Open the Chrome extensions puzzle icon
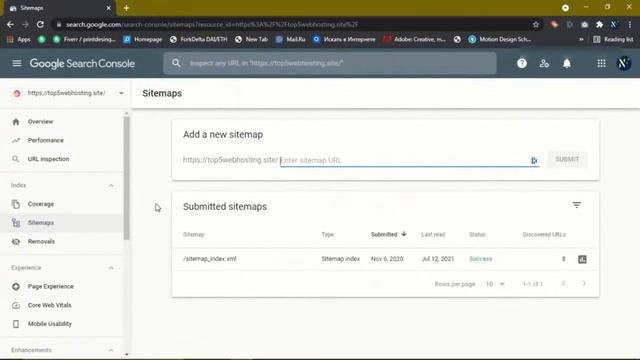 tap(599, 24)
